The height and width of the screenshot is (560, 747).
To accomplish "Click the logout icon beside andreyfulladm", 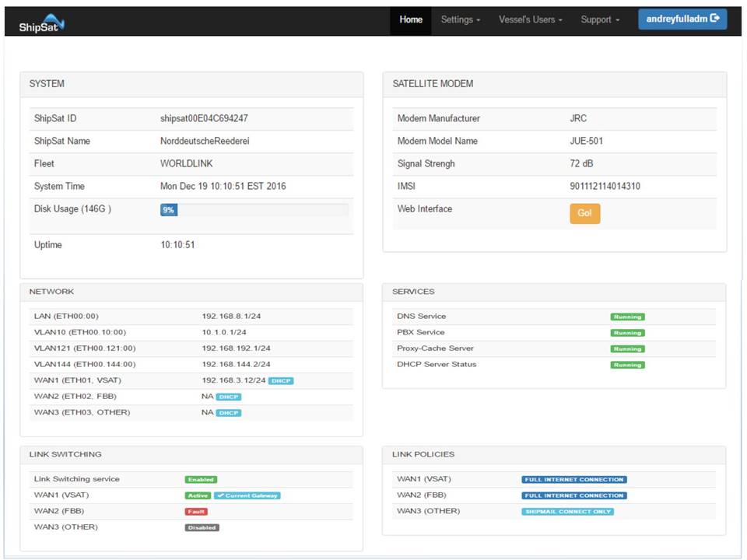I will [714, 18].
